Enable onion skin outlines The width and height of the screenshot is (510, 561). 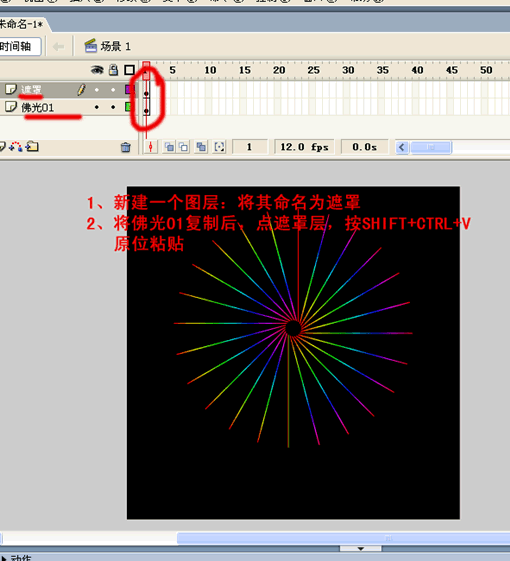coord(184,147)
